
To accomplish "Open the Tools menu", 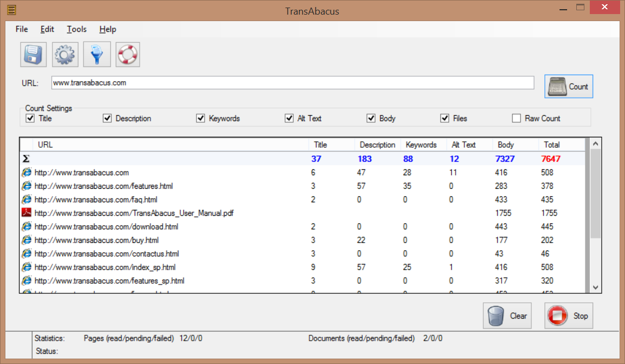I will [76, 29].
